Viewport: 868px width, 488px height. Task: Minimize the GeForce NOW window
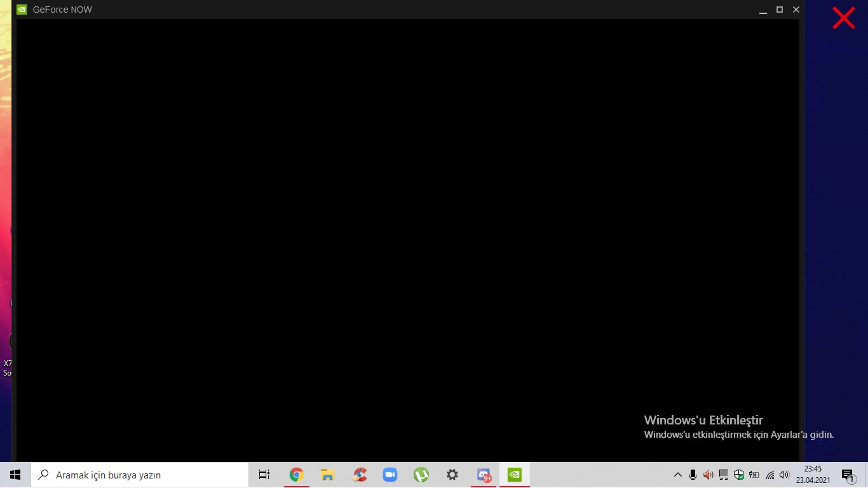[x=763, y=10]
